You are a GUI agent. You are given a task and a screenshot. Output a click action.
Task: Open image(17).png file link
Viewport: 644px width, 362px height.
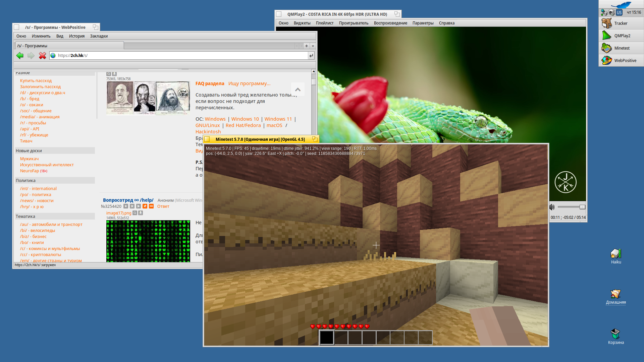[x=119, y=213]
